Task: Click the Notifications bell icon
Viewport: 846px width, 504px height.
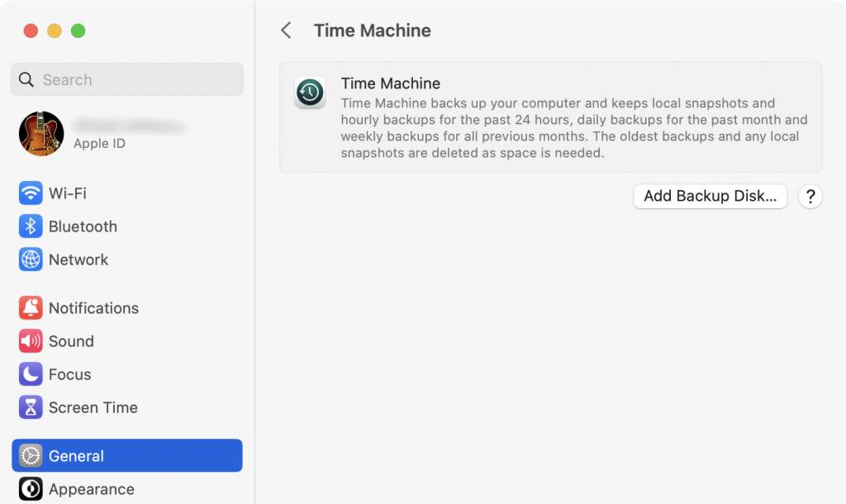Action: [x=31, y=308]
